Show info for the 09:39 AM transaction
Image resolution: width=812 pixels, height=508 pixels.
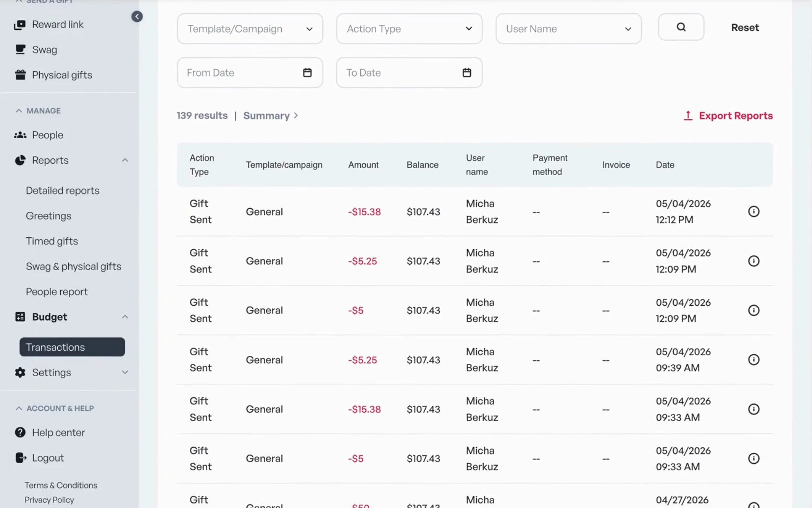coord(753,360)
